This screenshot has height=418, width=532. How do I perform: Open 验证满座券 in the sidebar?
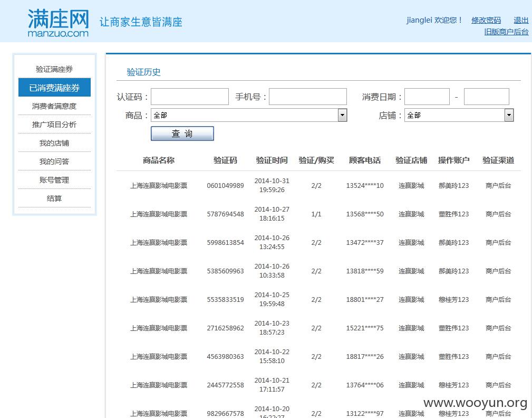tap(54, 69)
